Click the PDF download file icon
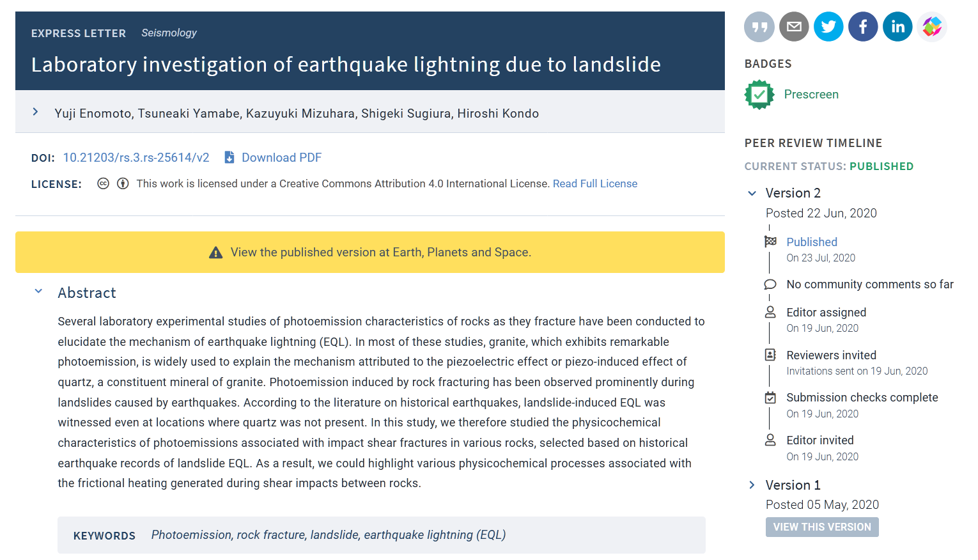978x560 pixels. pos(229,157)
